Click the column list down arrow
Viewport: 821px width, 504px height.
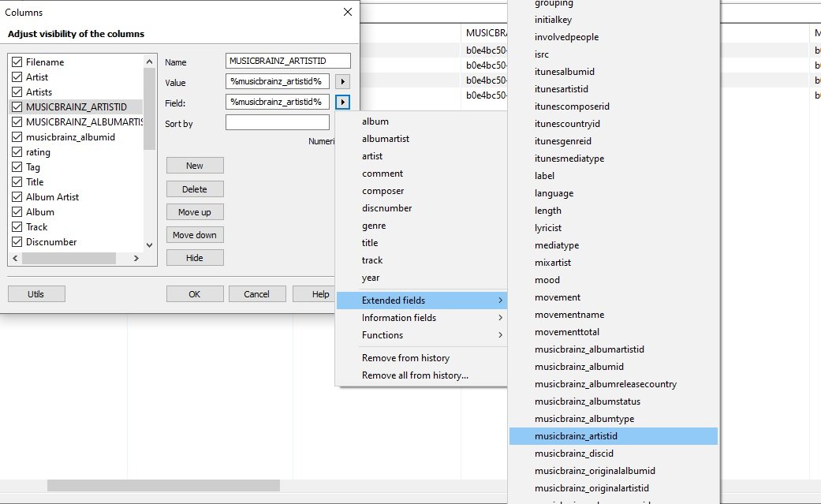(x=149, y=245)
